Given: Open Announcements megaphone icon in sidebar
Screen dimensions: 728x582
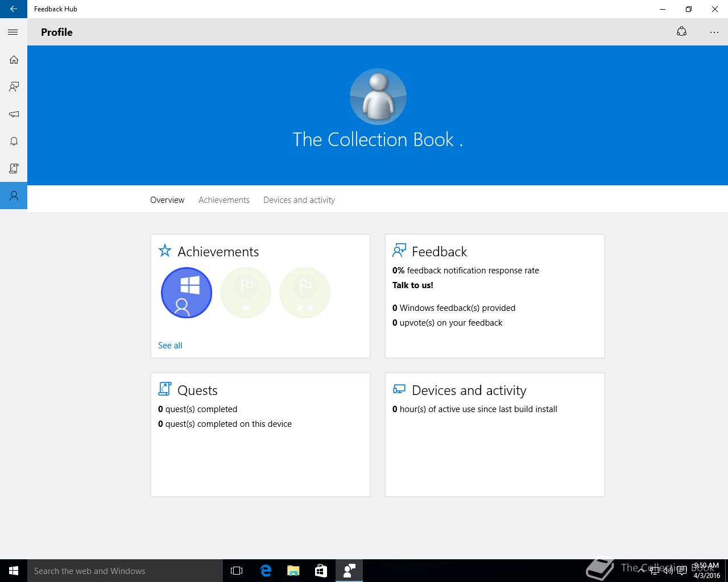Looking at the screenshot, I should click(14, 114).
